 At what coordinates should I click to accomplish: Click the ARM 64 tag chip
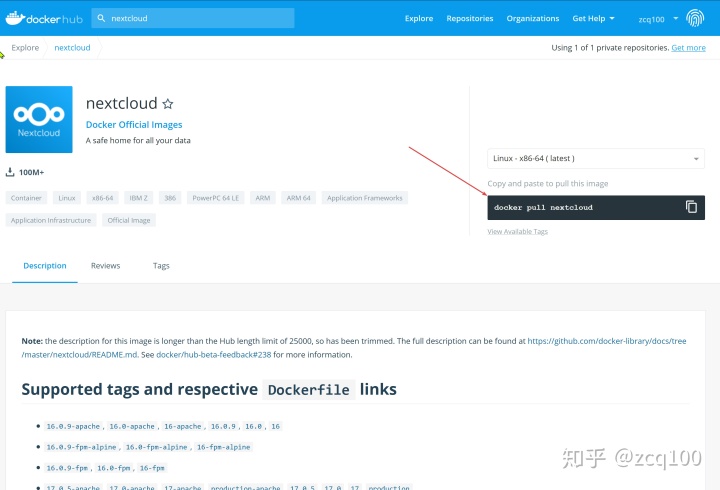click(298, 198)
